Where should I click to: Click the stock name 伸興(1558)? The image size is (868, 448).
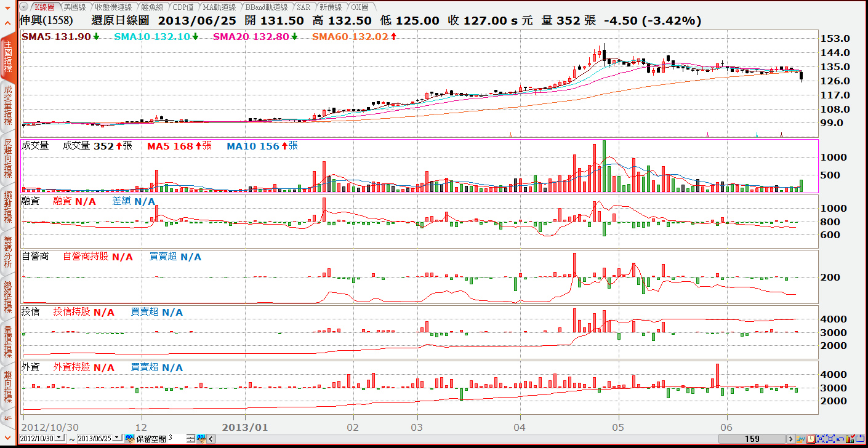(x=46, y=20)
